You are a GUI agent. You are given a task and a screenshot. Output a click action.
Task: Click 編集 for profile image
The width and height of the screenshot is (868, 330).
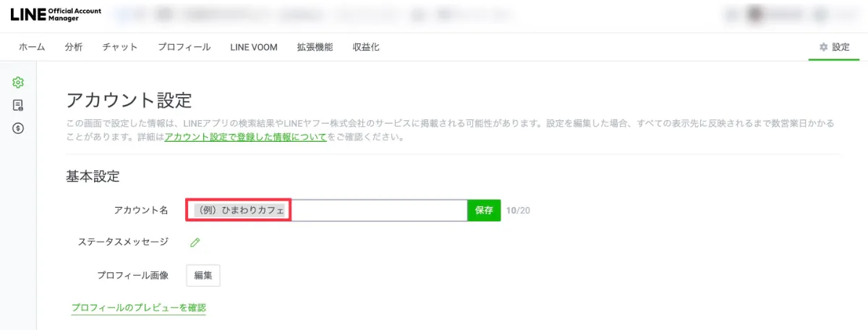coord(203,276)
